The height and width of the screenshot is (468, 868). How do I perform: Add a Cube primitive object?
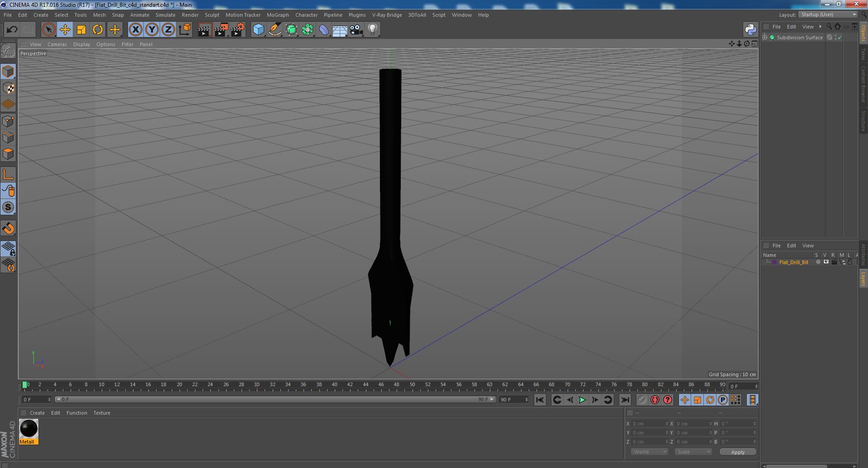[258, 30]
